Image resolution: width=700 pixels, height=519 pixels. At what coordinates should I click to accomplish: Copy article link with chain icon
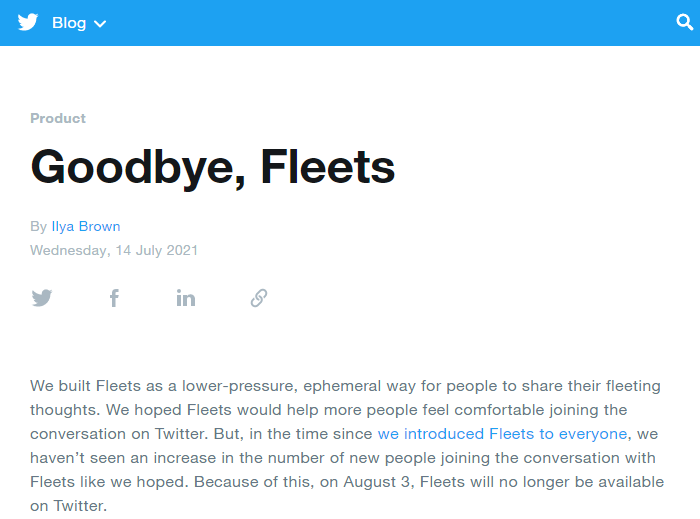(x=259, y=298)
